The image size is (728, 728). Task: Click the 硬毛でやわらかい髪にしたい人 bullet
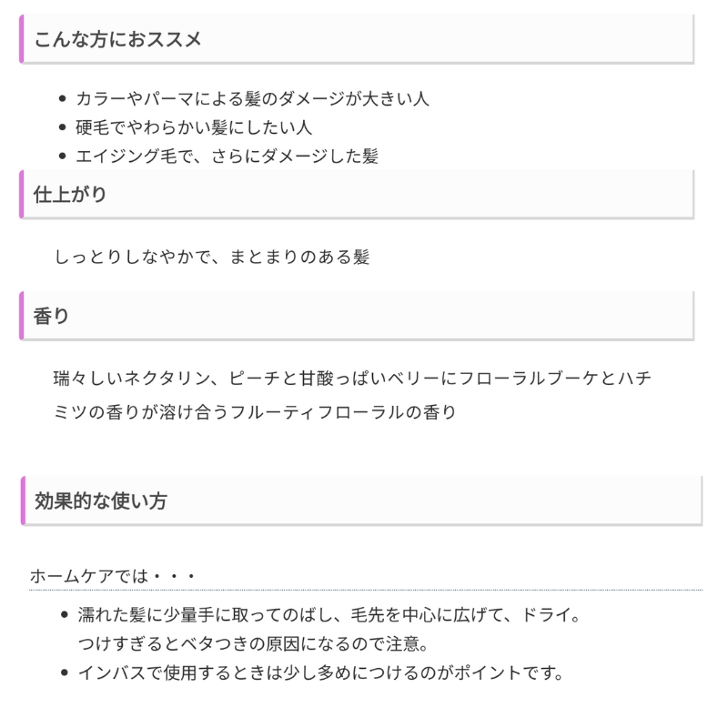click(194, 127)
